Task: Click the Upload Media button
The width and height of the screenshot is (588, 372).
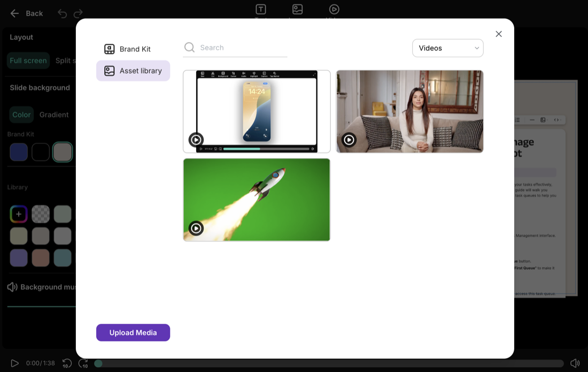Action: tap(133, 332)
